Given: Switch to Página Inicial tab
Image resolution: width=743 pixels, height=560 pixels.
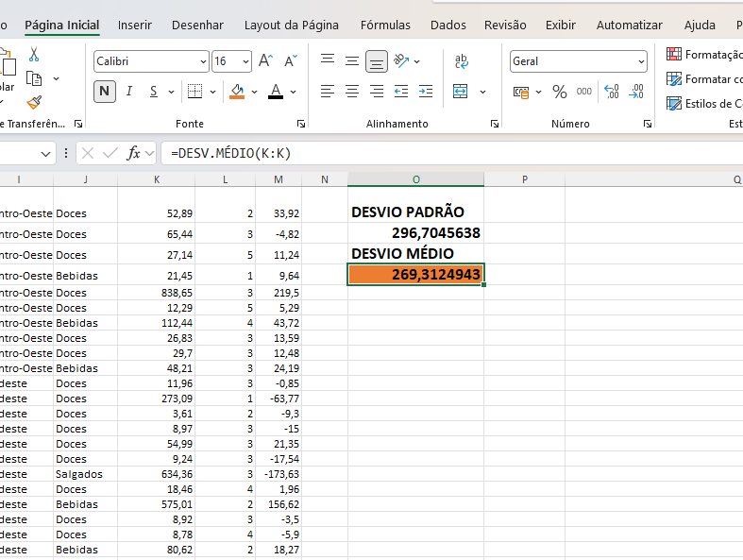Looking at the screenshot, I should click(x=62, y=25).
